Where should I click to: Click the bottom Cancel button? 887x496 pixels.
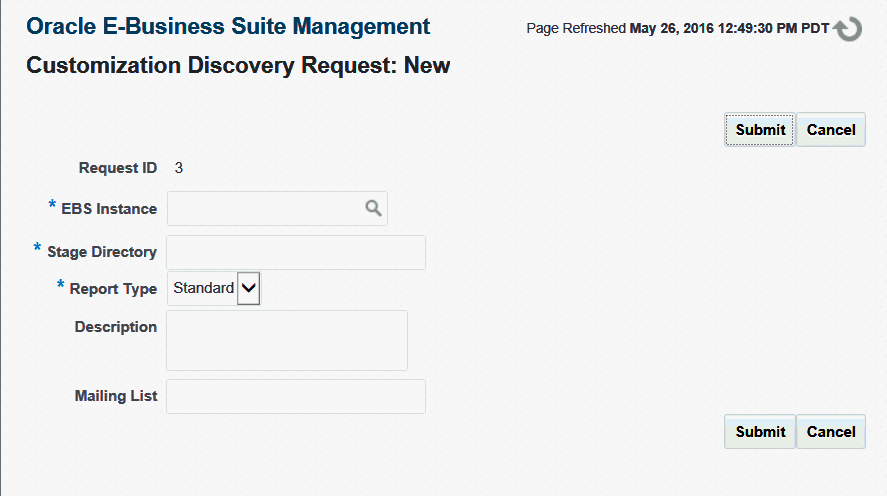(x=830, y=432)
